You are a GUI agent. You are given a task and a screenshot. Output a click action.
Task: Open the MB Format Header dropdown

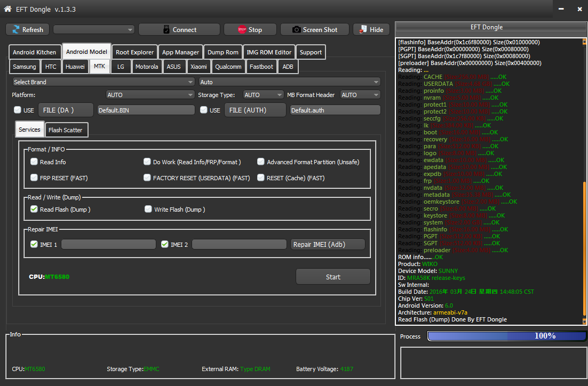(360, 95)
